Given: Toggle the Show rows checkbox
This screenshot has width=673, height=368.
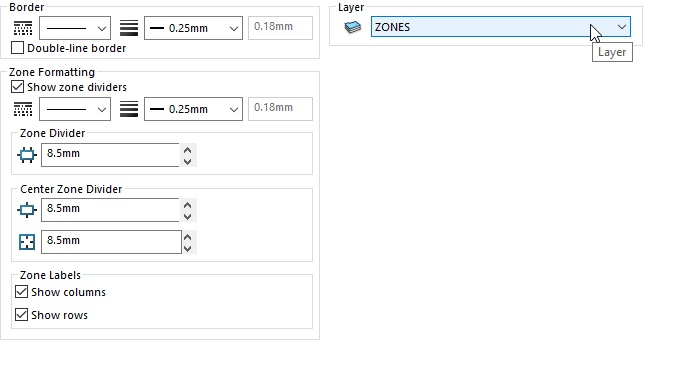Looking at the screenshot, I should pos(21,315).
